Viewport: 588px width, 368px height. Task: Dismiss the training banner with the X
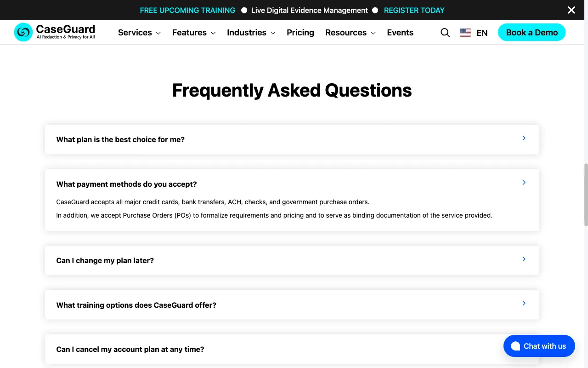571,10
